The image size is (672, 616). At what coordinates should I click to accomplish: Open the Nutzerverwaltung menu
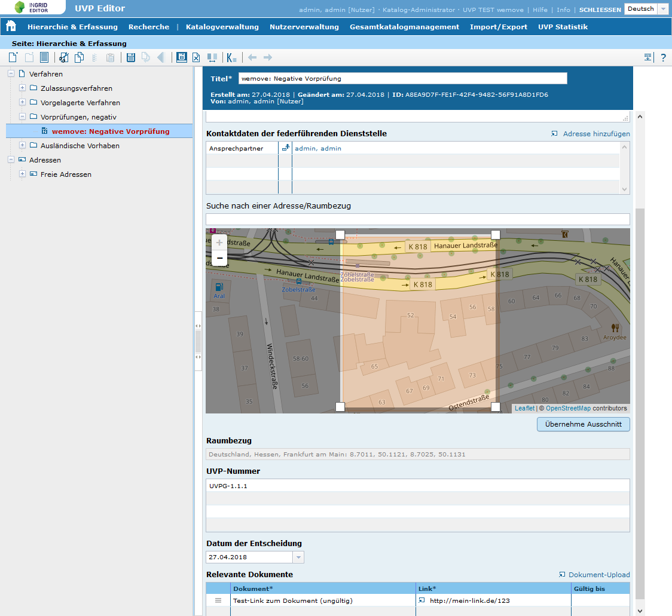[304, 26]
